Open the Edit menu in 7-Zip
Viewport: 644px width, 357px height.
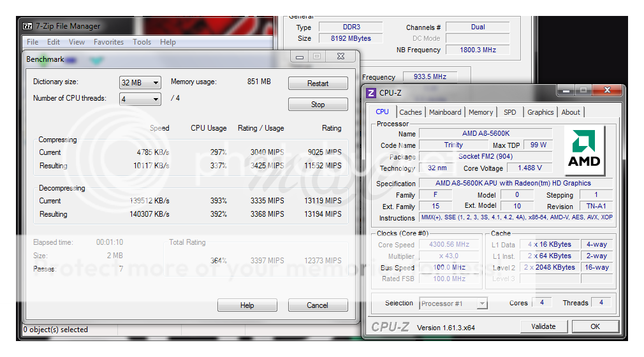click(x=54, y=42)
